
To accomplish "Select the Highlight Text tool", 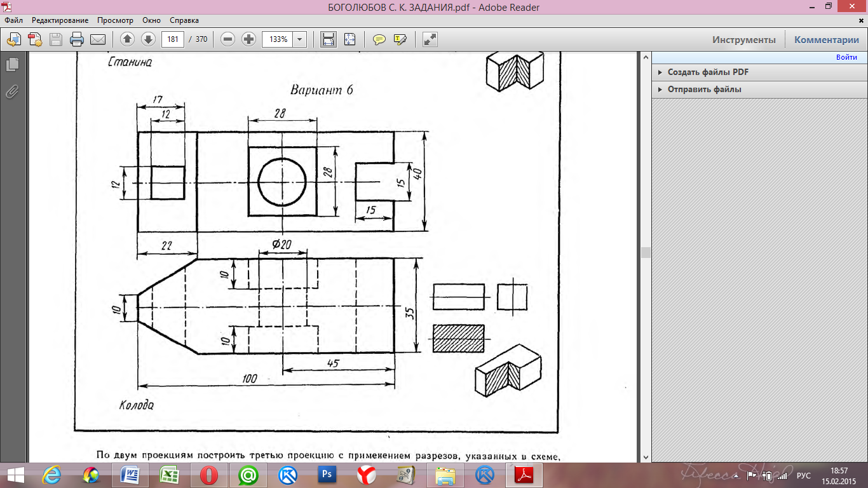I will [400, 39].
